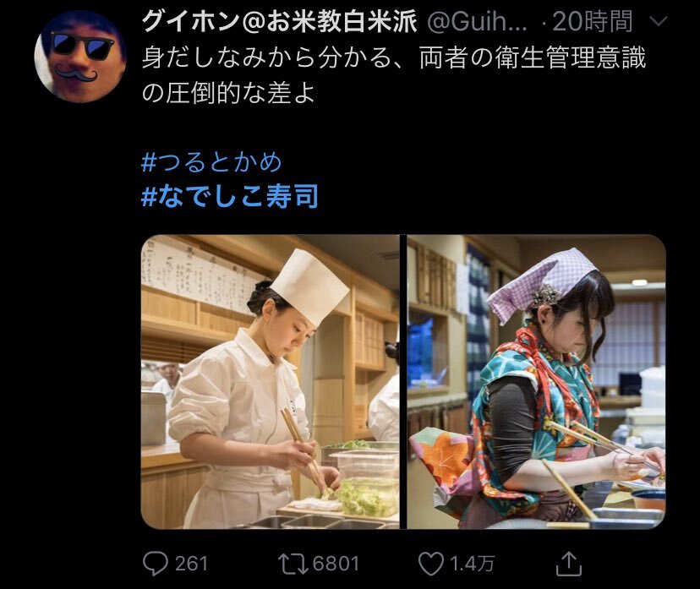
Task: Tap tweet text line の圧倒的な差よ
Action: pyautogui.click(x=228, y=93)
